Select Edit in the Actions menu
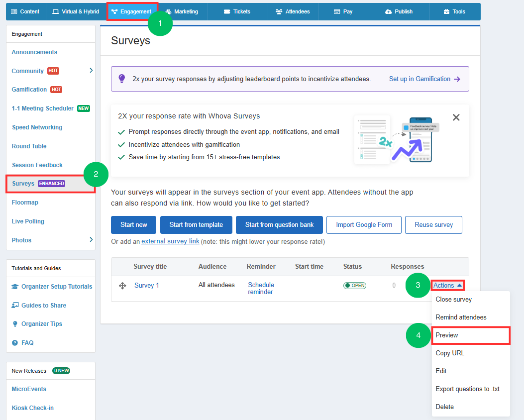Image resolution: width=524 pixels, height=420 pixels. click(x=441, y=371)
